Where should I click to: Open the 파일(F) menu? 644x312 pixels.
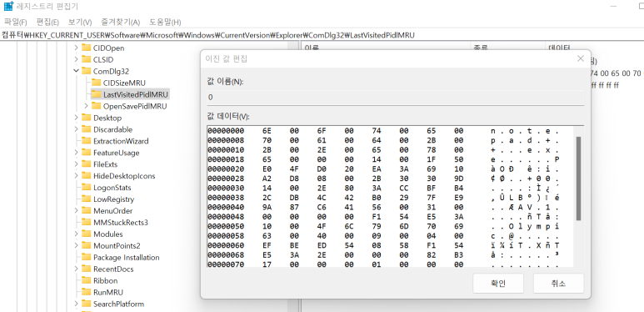pyautogui.click(x=15, y=22)
